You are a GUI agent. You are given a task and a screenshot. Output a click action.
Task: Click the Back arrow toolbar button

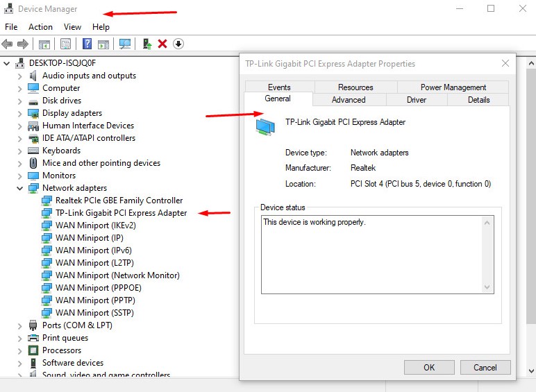click(7, 44)
